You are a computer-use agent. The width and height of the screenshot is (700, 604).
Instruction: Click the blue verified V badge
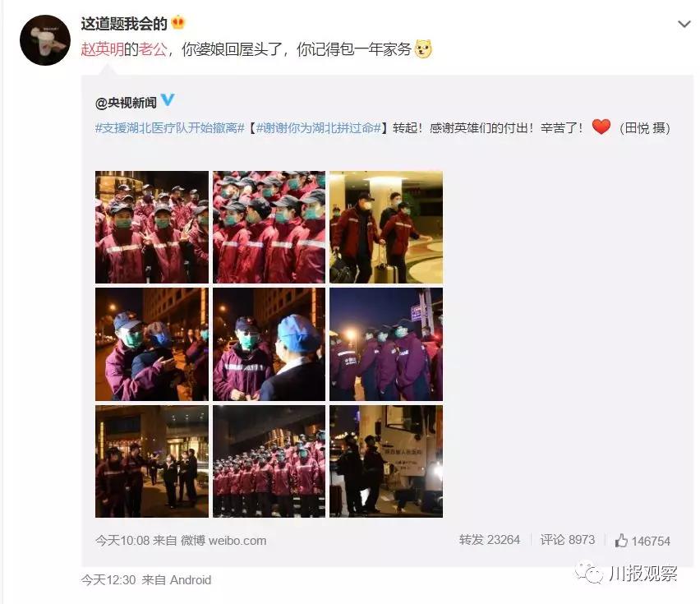168,99
